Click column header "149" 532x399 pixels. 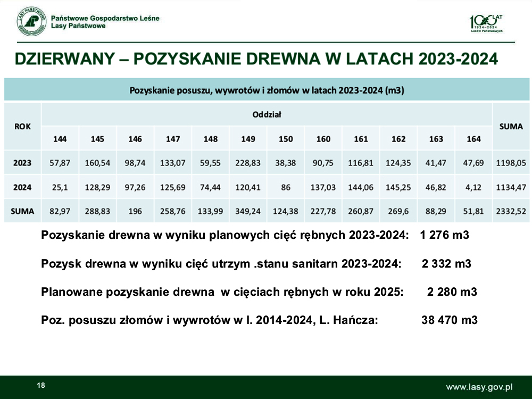tap(248, 139)
